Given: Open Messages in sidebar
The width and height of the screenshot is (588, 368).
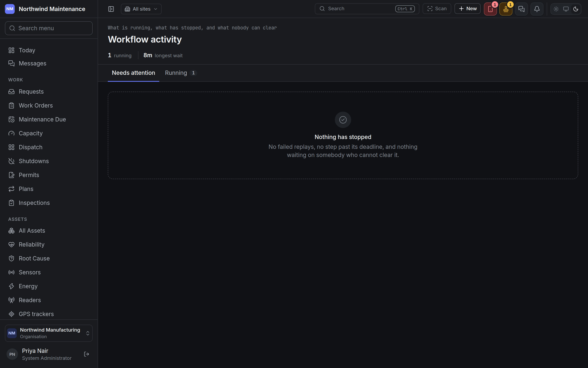Looking at the screenshot, I should pos(49,63).
